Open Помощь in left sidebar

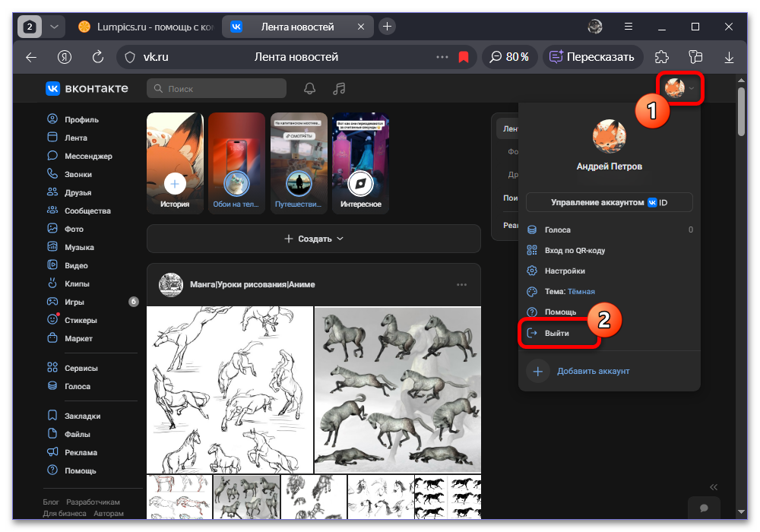pyautogui.click(x=71, y=470)
